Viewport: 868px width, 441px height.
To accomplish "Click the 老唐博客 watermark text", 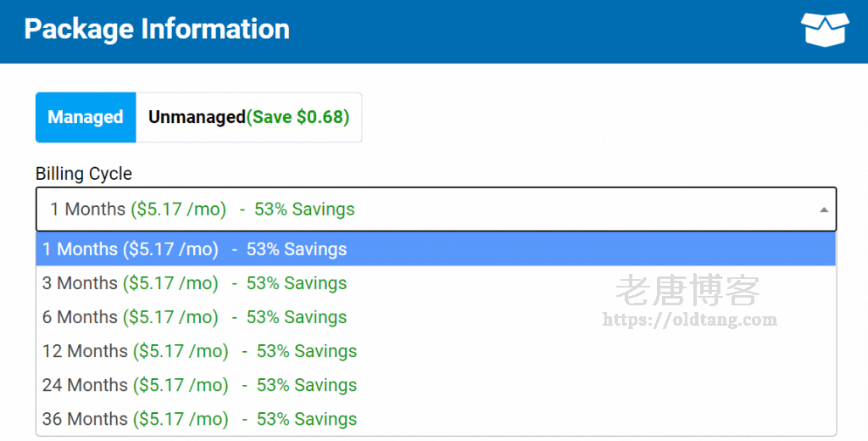I will 687,291.
